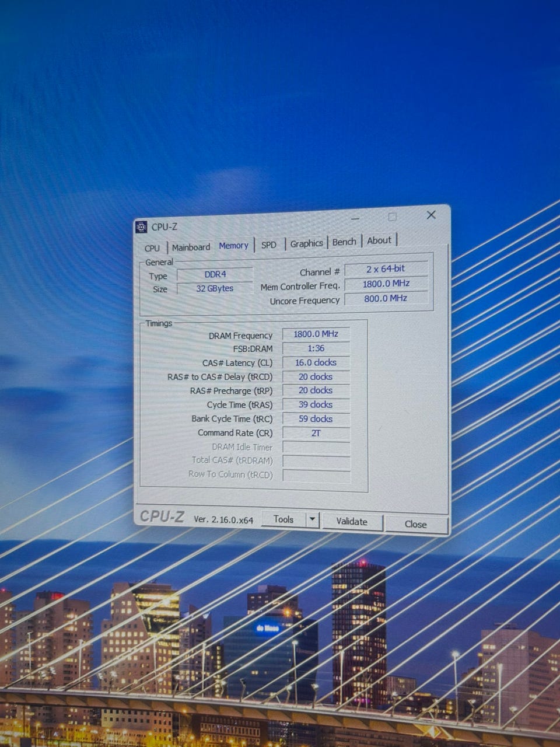Viewport: 560px width, 747px height.
Task: Click the Close button at bottom
Action: click(416, 524)
